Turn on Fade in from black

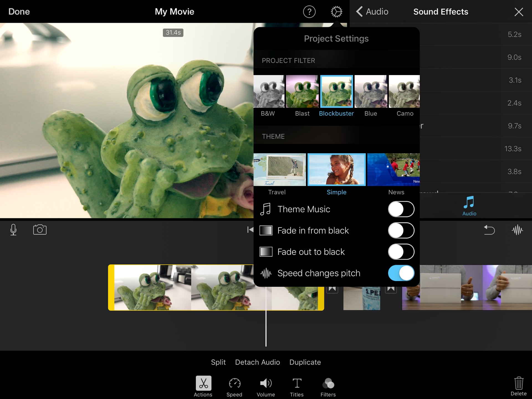click(x=401, y=231)
